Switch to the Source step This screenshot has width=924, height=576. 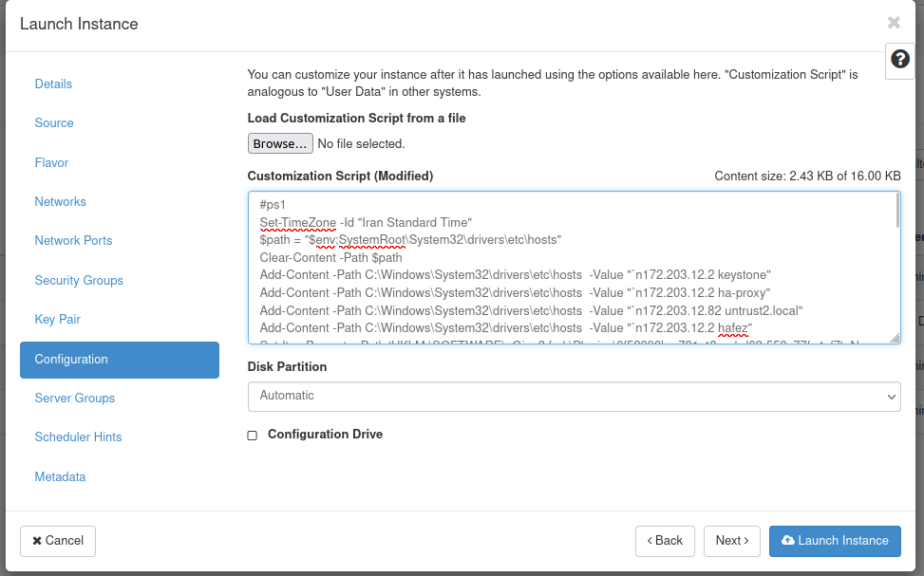pos(54,123)
